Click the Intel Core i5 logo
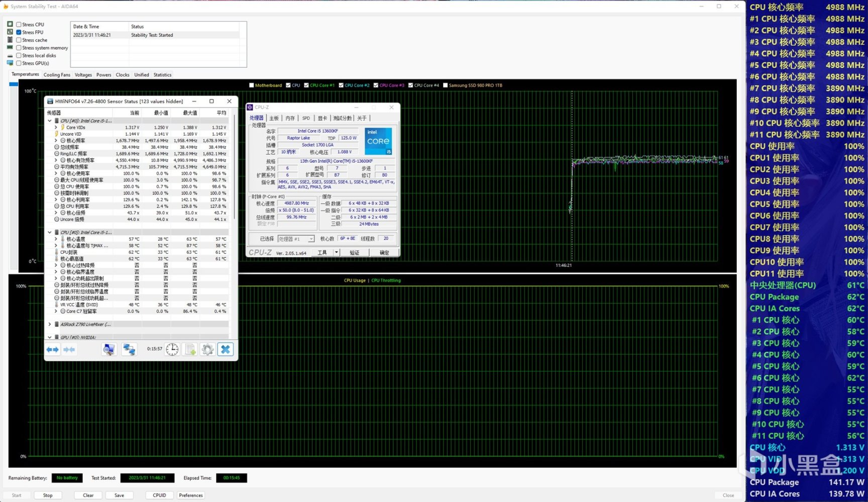This screenshot has height=502, width=868. point(378,141)
